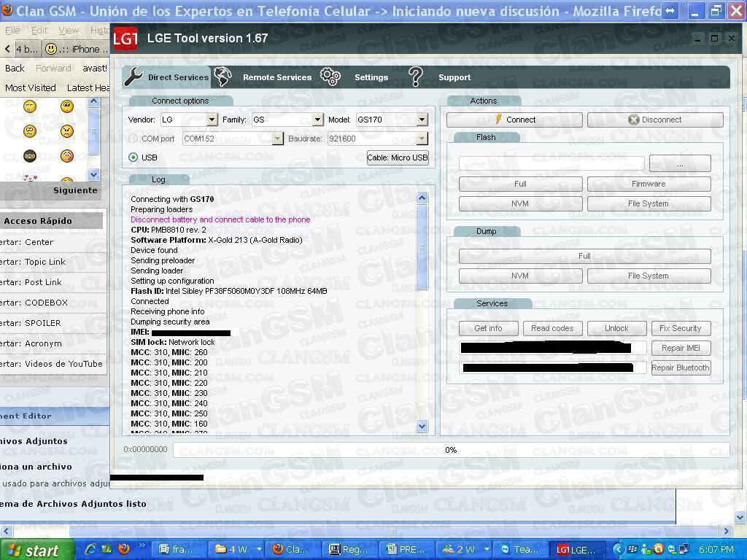Select the COM port radio button
This screenshot has height=560, width=747.
[x=133, y=139]
